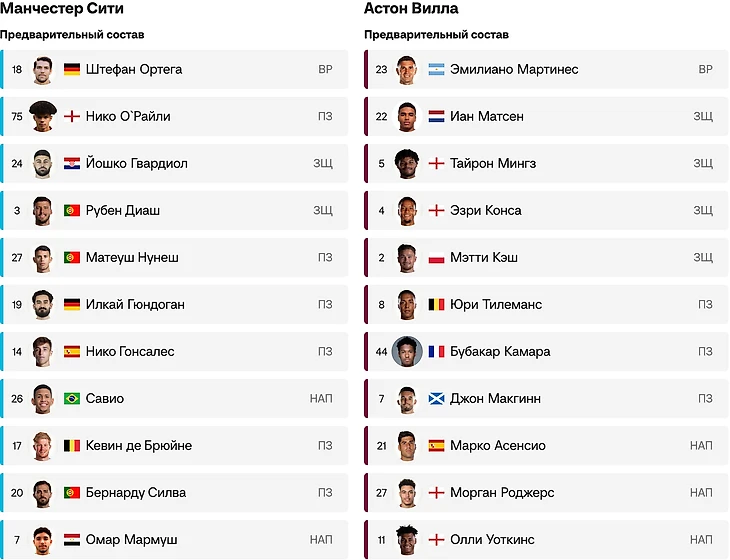Click the Argentine flag beside Эмилиано Мартинес
Image resolution: width=730 pixels, height=560 pixels.
click(x=436, y=70)
